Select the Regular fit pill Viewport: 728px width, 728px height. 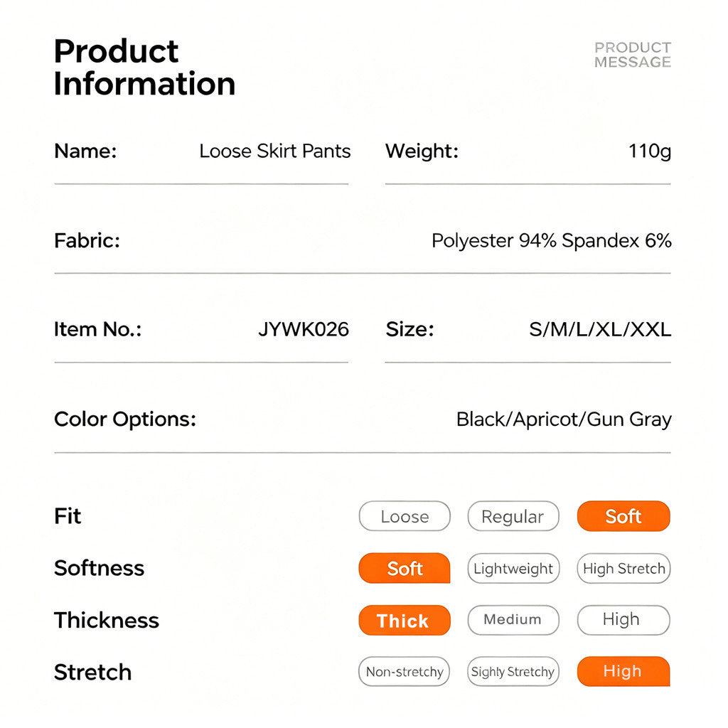(x=513, y=516)
